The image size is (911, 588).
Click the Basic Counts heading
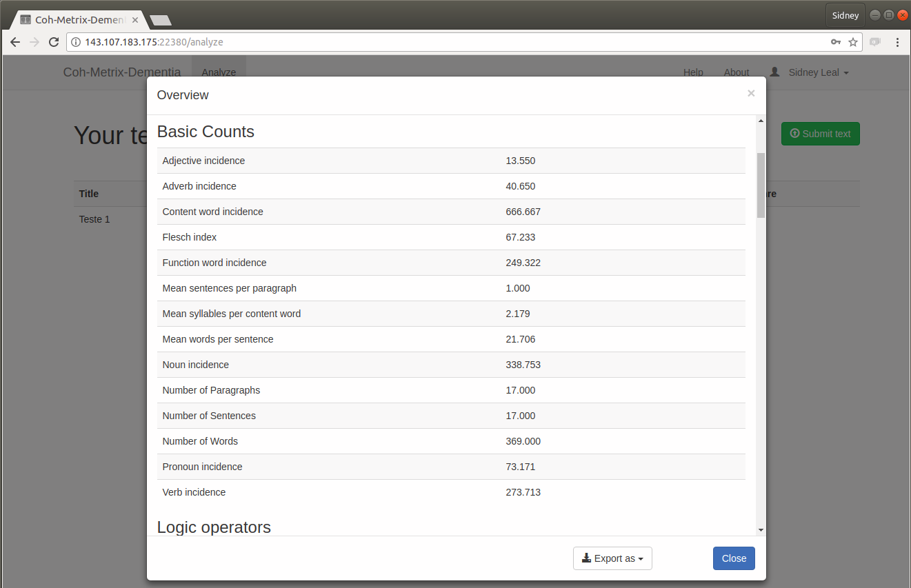click(206, 132)
